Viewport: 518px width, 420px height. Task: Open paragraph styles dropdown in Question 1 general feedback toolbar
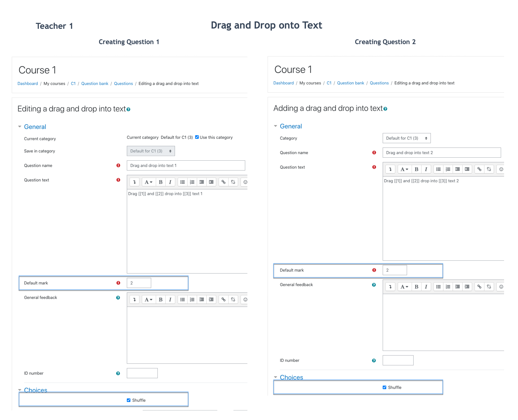pyautogui.click(x=148, y=300)
